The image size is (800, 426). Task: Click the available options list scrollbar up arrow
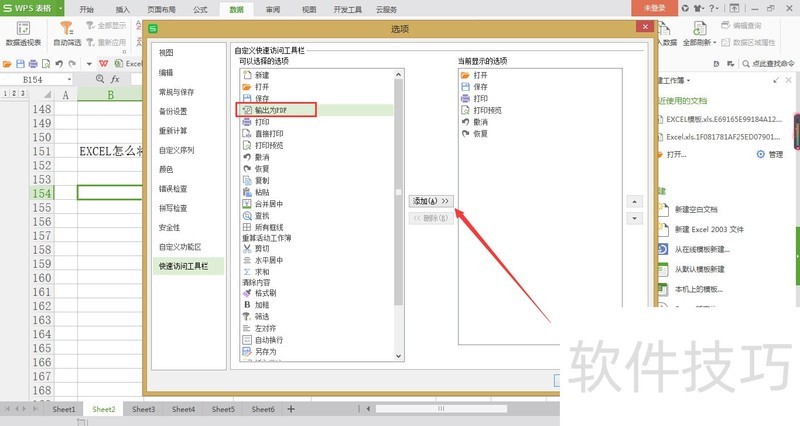pyautogui.click(x=398, y=74)
